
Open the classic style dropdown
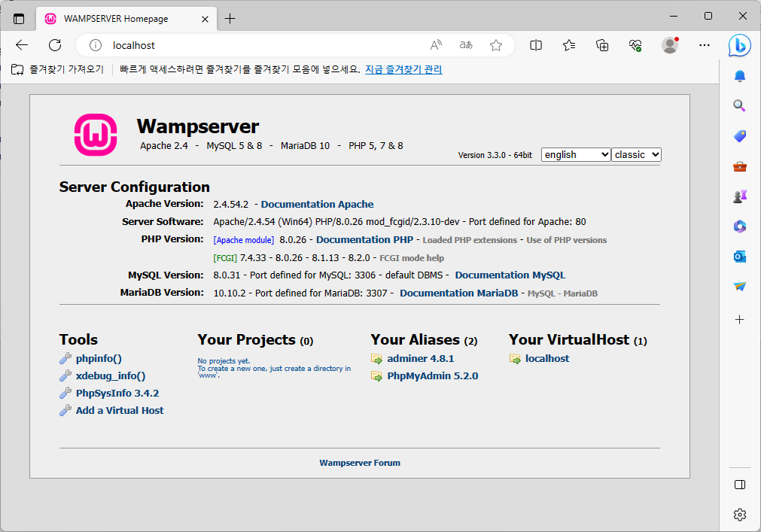[636, 154]
